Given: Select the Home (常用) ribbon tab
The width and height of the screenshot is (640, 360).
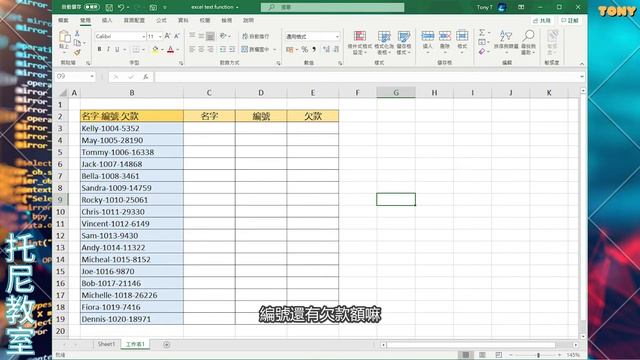Looking at the screenshot, I should (x=85, y=20).
